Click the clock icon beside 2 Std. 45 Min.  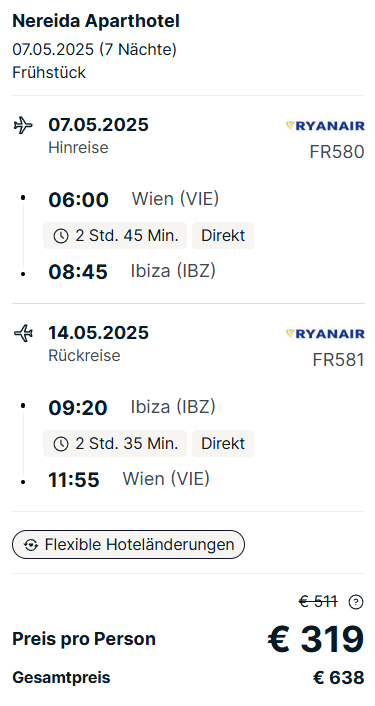[x=61, y=236]
